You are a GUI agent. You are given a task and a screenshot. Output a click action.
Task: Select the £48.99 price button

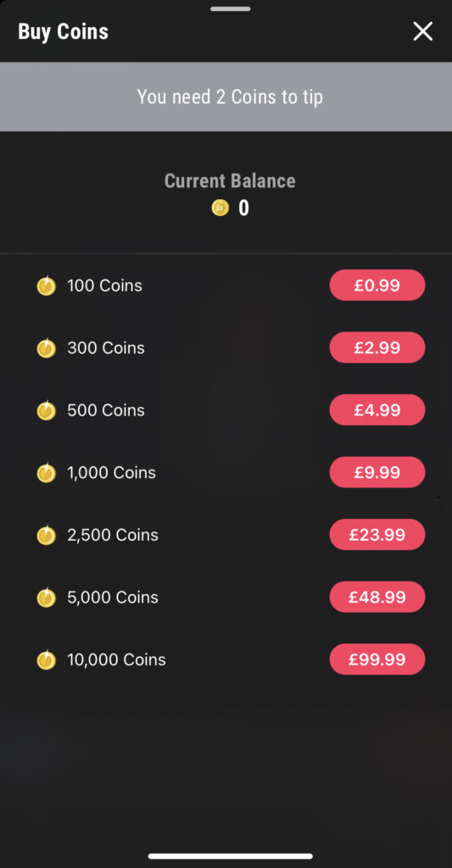click(377, 597)
